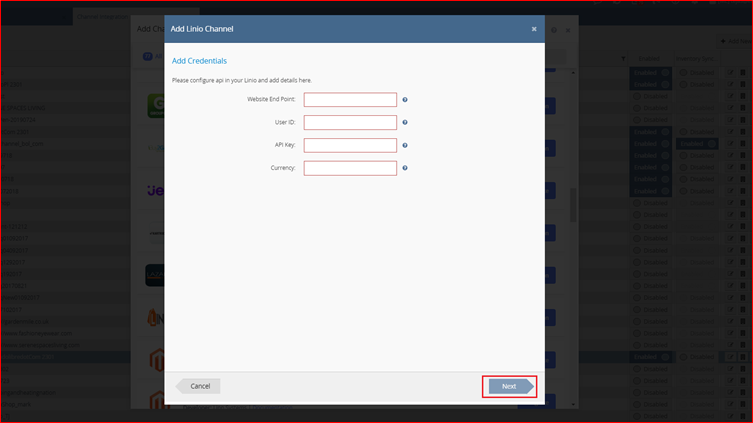Click the help icon beside Currency
753x423 pixels.
405,168
